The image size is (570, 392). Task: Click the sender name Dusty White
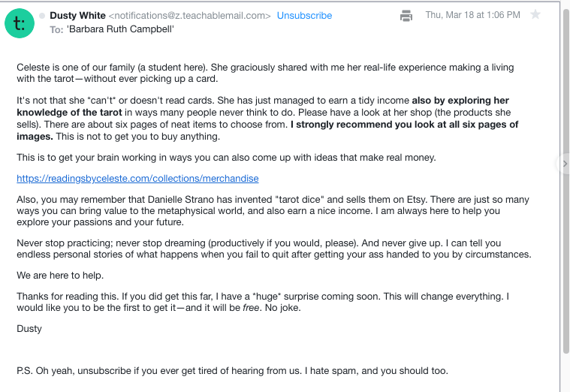click(x=77, y=15)
